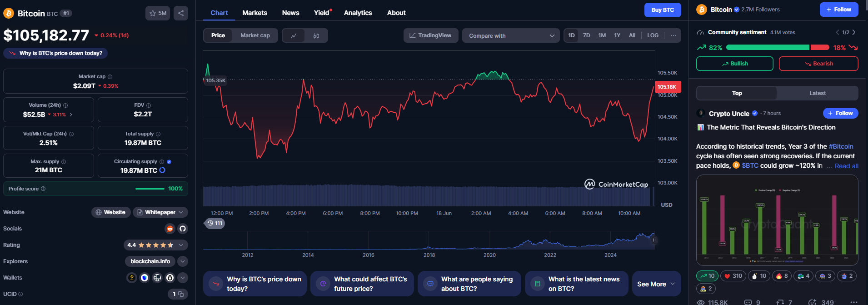Open the News tab
The width and height of the screenshot is (868, 305).
point(291,13)
